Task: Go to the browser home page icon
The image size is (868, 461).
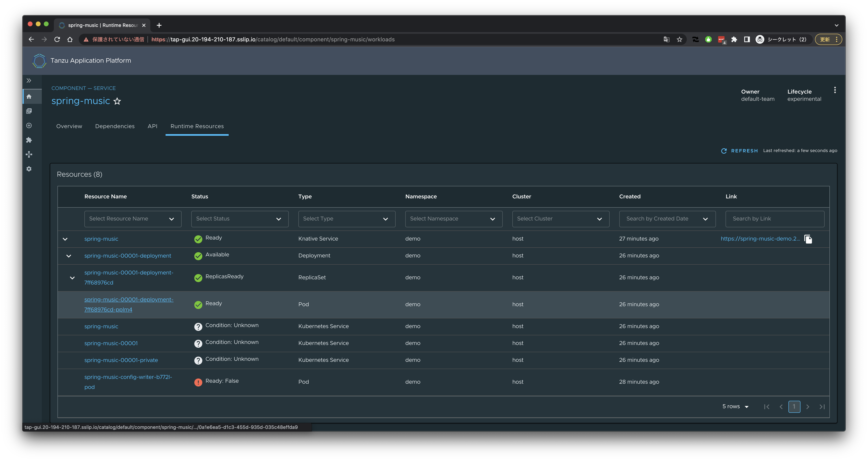Action: tap(70, 39)
